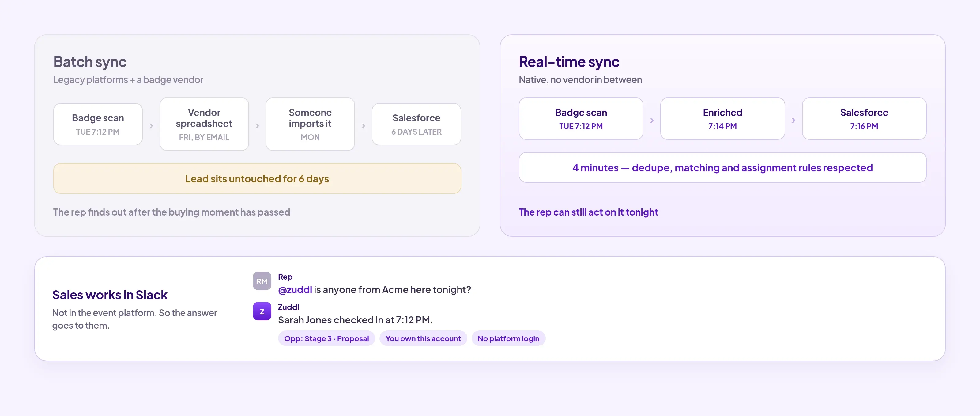980x416 pixels.
Task: Select the Batch sync Badge scan card
Action: pos(98,124)
